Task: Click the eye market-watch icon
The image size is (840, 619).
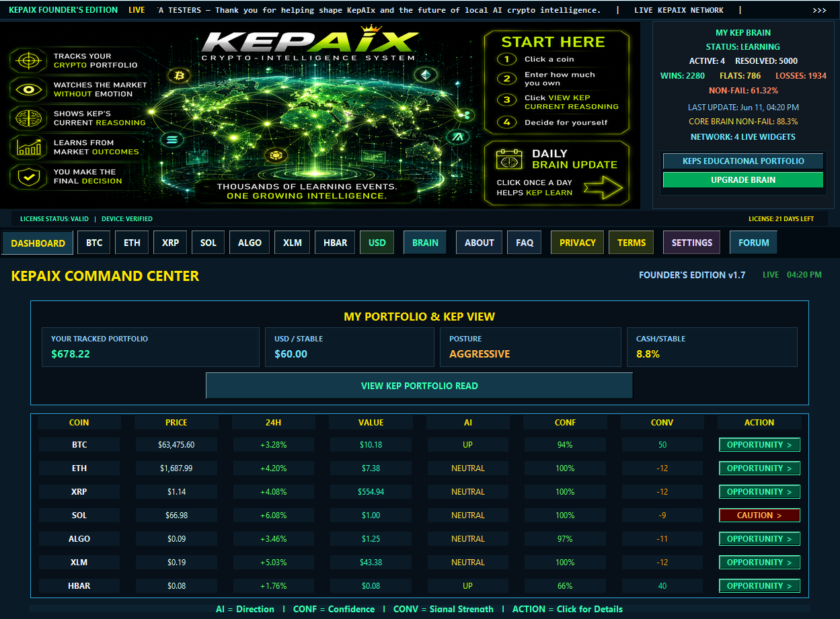Action: click(28, 89)
